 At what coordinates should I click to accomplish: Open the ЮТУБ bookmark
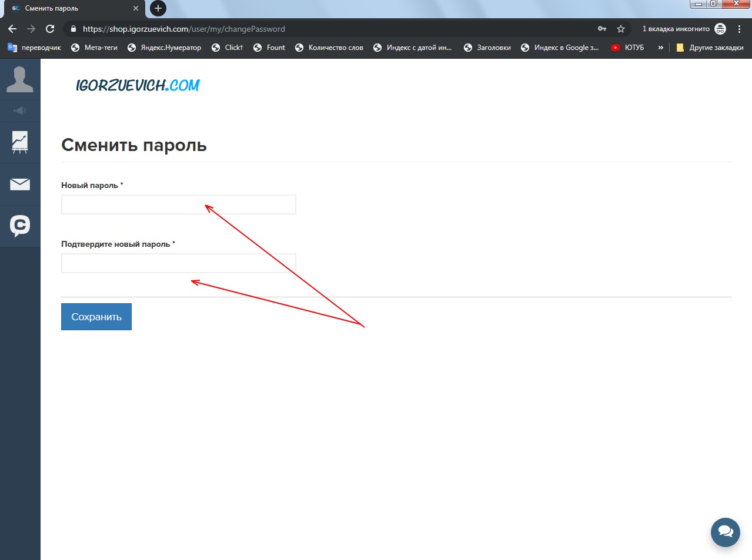[x=627, y=48]
